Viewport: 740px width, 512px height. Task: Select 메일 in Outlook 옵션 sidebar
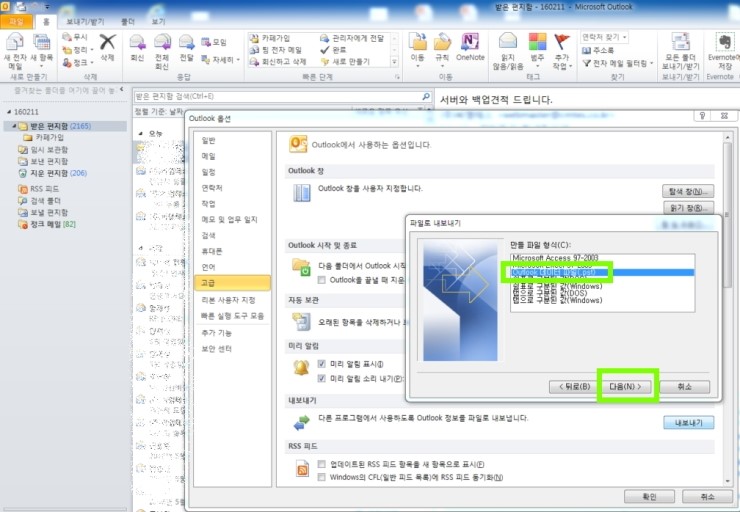click(232, 156)
